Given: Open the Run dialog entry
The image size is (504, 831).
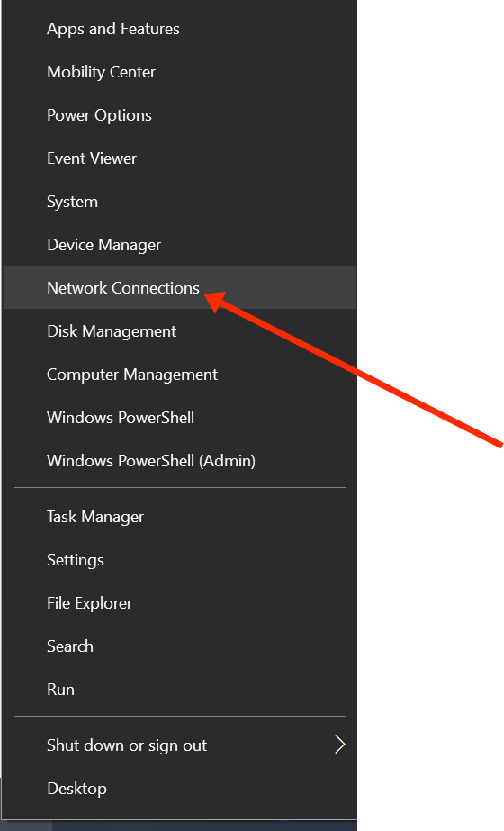Looking at the screenshot, I should [180, 690].
